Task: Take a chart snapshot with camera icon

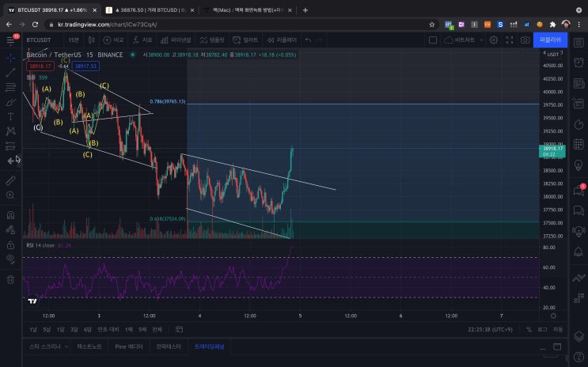Action: click(x=525, y=40)
